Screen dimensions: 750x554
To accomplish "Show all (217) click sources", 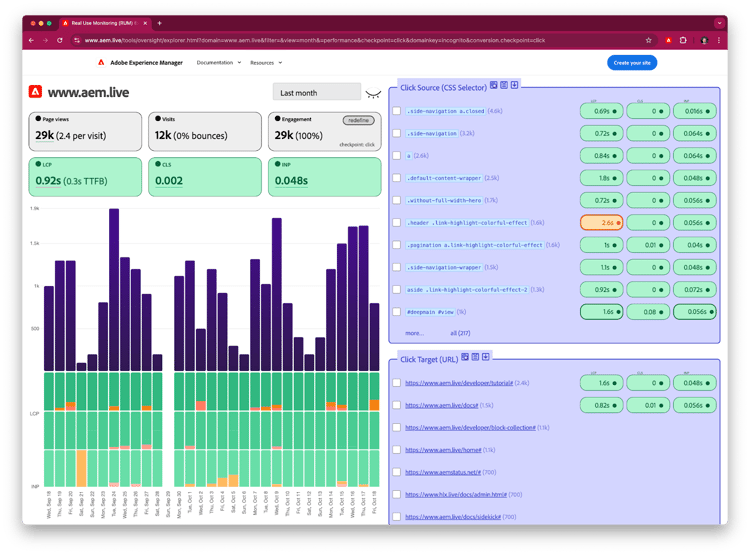I will point(460,333).
